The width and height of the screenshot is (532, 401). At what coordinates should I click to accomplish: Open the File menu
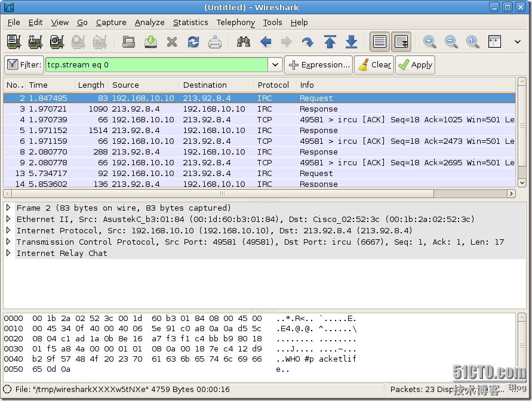pos(14,22)
